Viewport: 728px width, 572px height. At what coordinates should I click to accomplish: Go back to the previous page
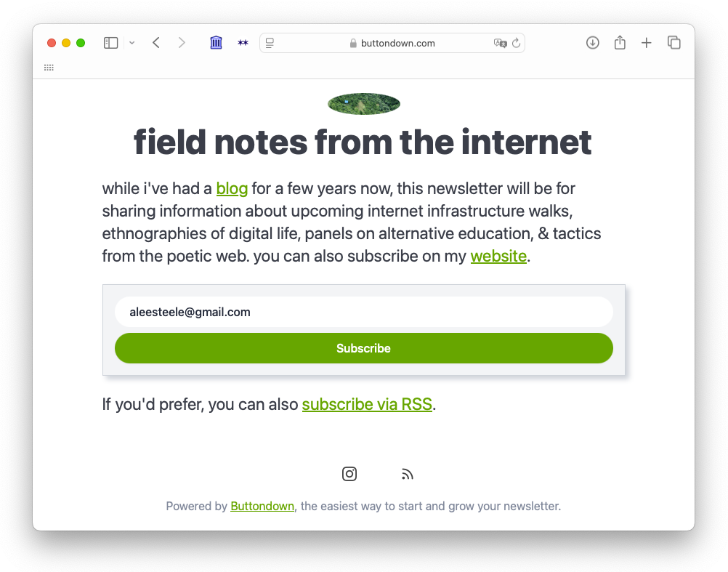pyautogui.click(x=156, y=44)
